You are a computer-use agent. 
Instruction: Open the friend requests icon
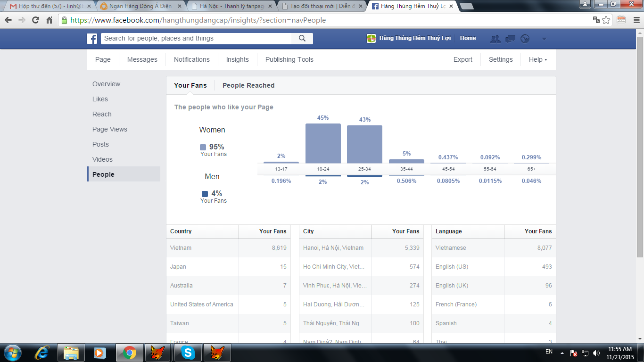click(495, 39)
